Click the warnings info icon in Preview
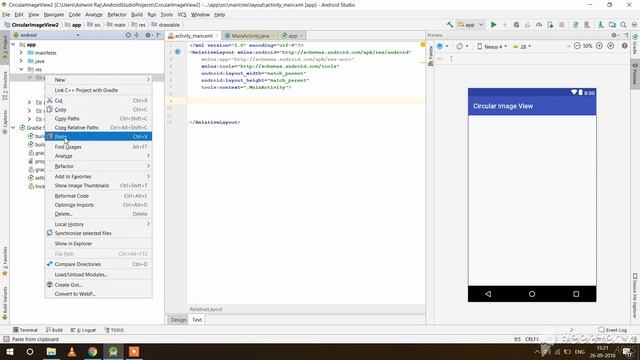Screen dimensions: 640x360 tap(624, 46)
